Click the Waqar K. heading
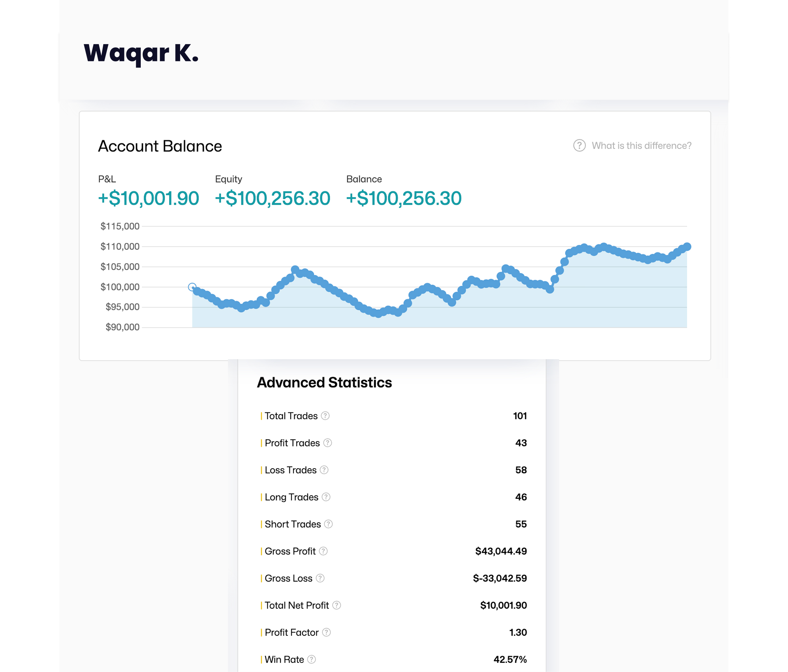This screenshot has width=788, height=672. 141,53
